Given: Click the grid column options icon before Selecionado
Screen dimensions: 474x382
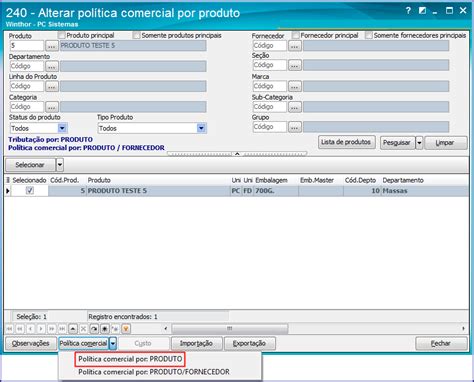Looking at the screenshot, I should [8, 180].
